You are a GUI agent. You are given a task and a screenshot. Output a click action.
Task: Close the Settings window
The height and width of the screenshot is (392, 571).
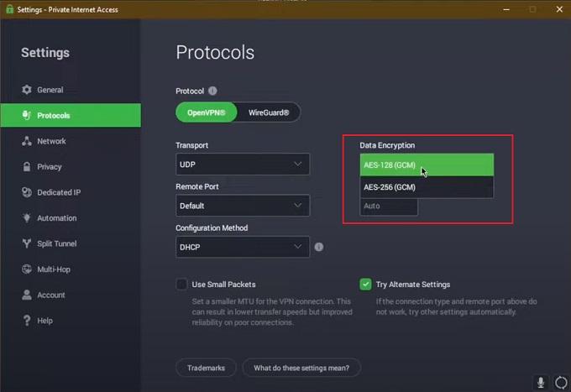coord(559,9)
